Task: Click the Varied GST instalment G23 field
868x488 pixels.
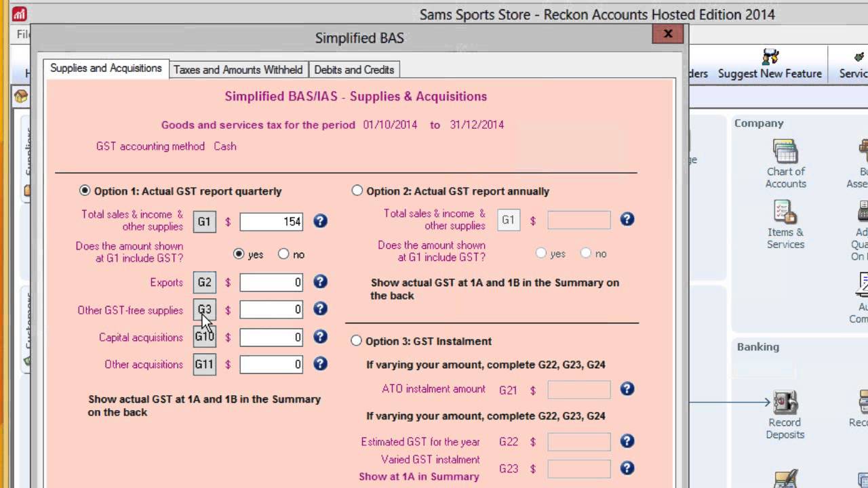Action: pyautogui.click(x=578, y=468)
